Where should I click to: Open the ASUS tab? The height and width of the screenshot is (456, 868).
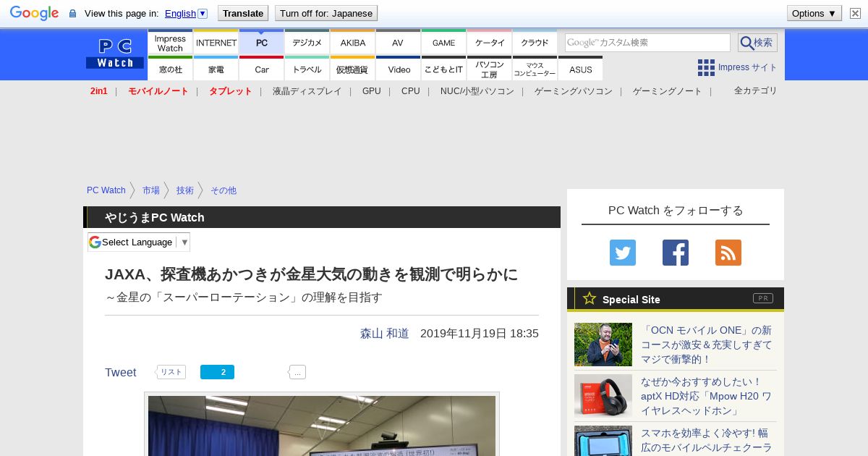[581, 69]
